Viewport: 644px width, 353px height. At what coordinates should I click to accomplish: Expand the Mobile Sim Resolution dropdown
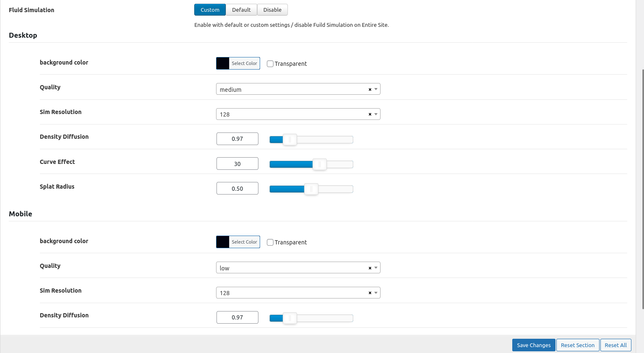pyautogui.click(x=294, y=293)
